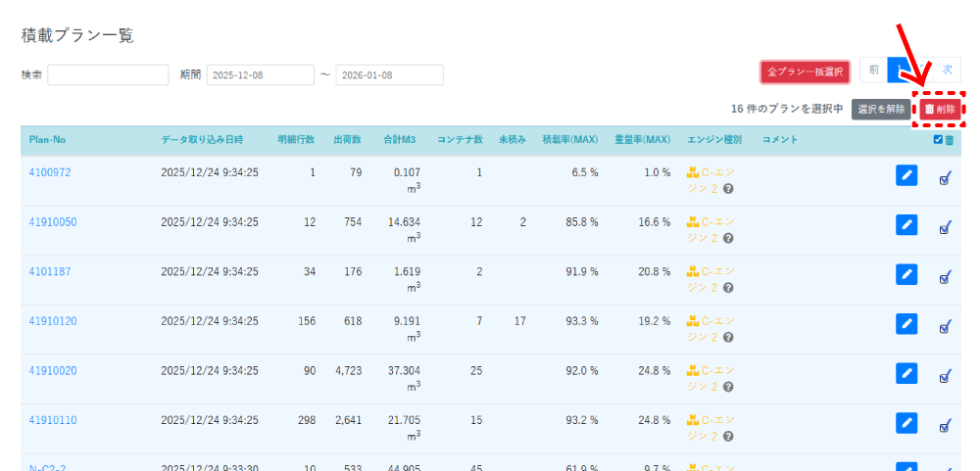Click the edit pencil icon for plan 4100972
This screenshot has width=980, height=471.
[906, 175]
